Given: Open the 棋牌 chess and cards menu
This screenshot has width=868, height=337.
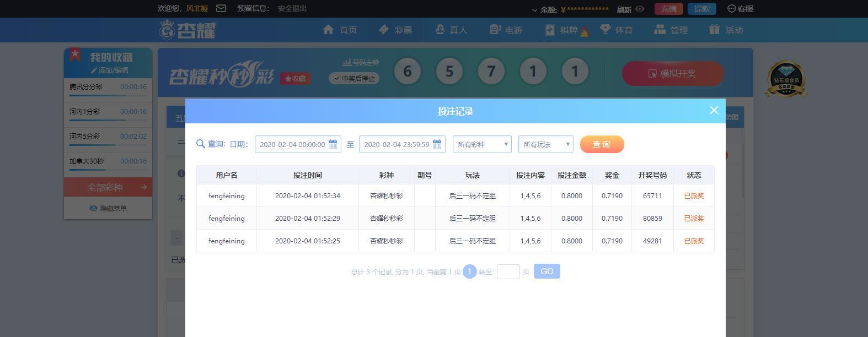Looking at the screenshot, I should point(567,30).
